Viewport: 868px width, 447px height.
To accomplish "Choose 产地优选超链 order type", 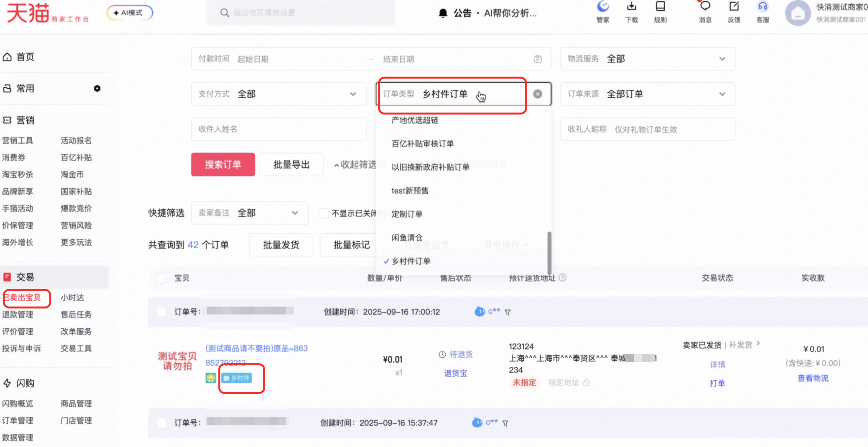I will pyautogui.click(x=415, y=120).
